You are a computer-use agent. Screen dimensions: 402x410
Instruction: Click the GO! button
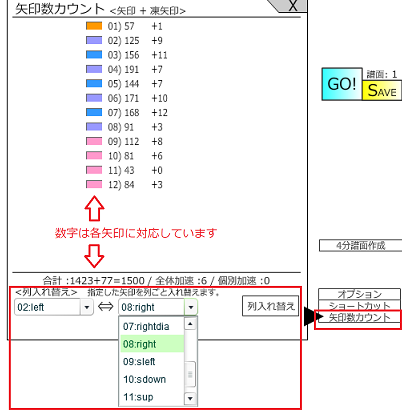[342, 84]
